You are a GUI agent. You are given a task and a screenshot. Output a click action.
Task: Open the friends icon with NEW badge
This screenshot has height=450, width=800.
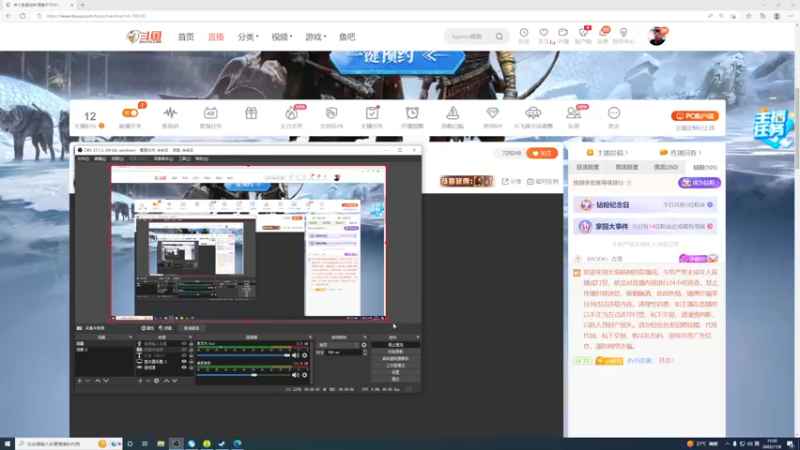[x=573, y=113]
